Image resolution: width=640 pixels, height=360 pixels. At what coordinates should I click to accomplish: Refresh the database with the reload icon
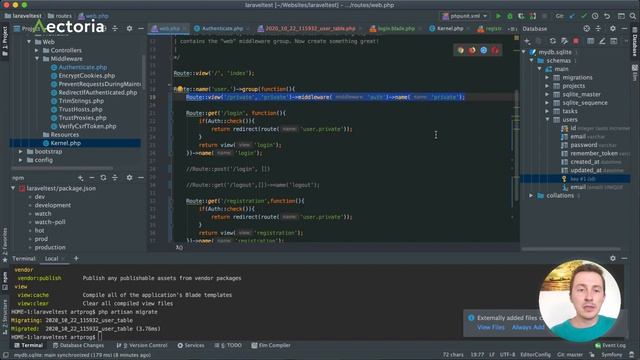[x=553, y=41]
